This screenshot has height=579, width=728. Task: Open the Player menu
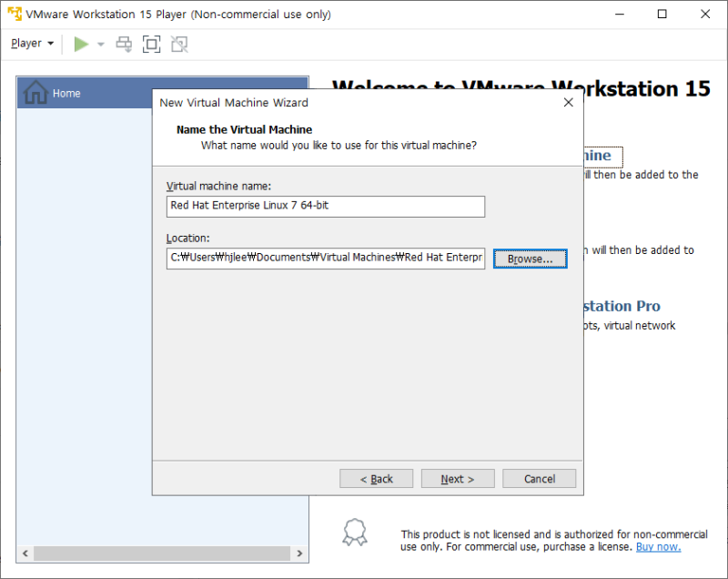pyautogui.click(x=25, y=43)
